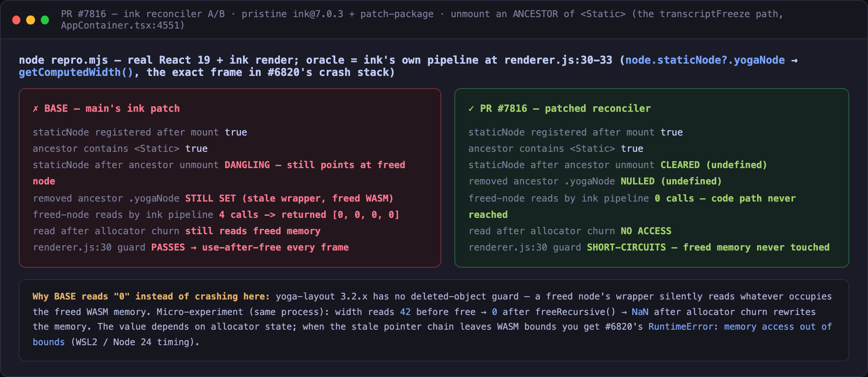The width and height of the screenshot is (868, 377).
Task: Click the green '0 calls — code path never' text
Action: [725, 198]
